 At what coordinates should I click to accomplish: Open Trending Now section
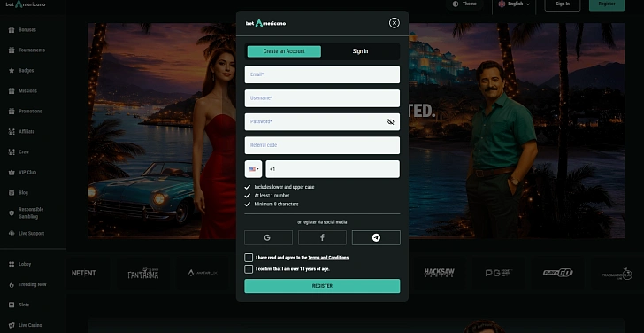click(x=27, y=284)
